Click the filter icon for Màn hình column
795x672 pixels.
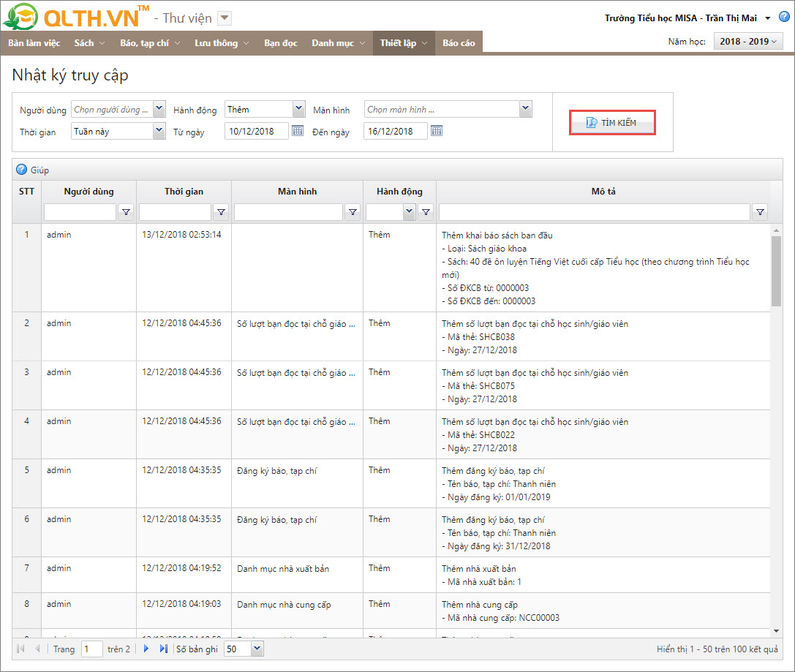[x=353, y=212]
